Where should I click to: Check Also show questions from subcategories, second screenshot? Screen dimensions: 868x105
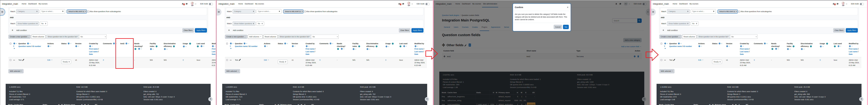point(305,11)
